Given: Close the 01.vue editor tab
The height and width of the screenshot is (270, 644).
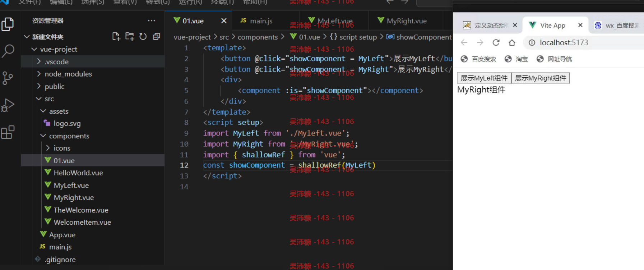Looking at the screenshot, I should tap(224, 21).
